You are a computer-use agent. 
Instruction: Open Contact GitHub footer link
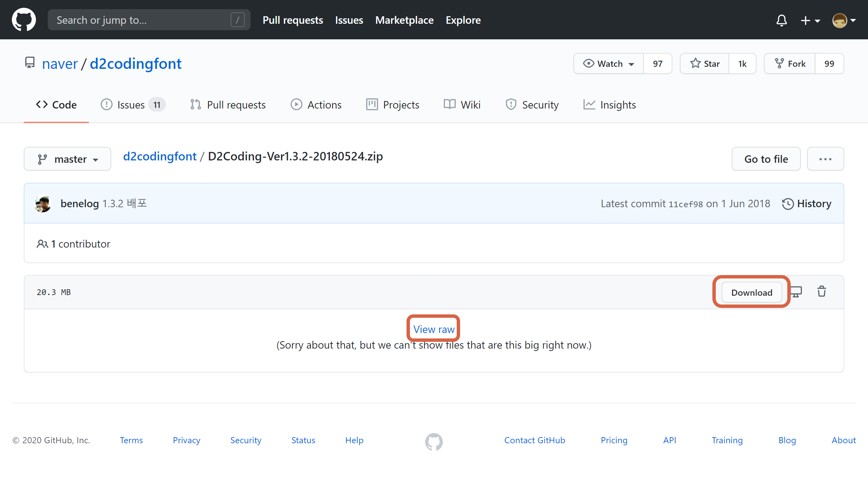tap(535, 440)
